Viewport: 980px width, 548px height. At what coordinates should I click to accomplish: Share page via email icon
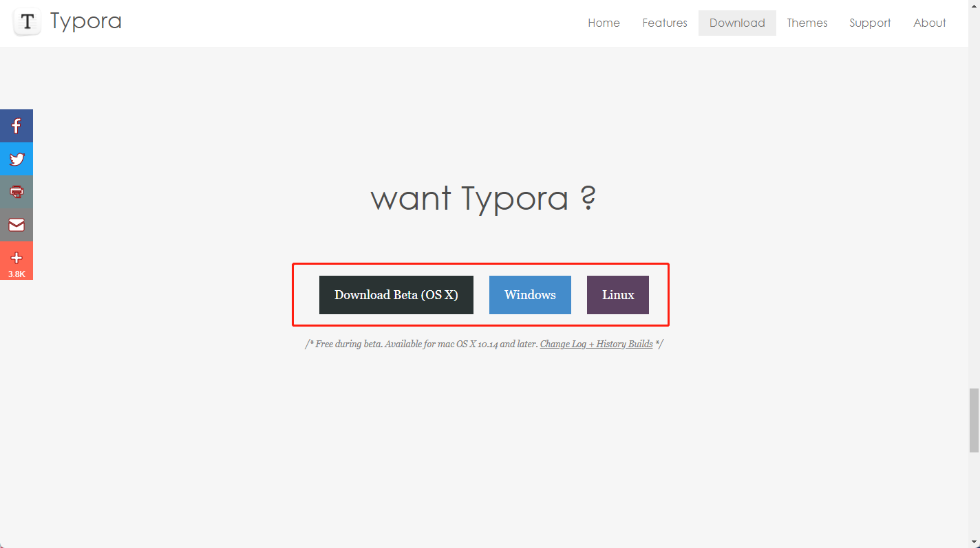[17, 225]
